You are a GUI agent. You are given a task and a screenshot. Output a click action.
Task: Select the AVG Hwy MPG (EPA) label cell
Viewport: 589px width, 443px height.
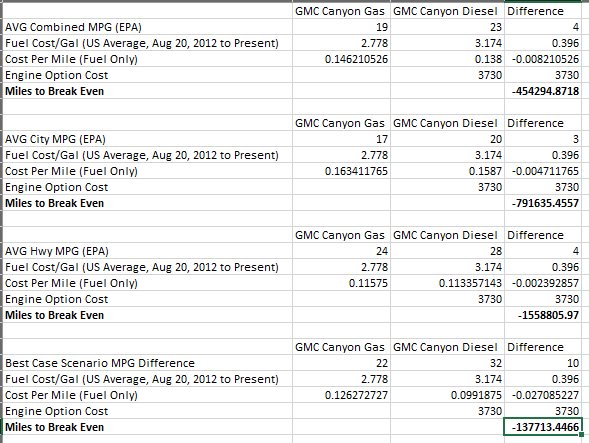148,251
